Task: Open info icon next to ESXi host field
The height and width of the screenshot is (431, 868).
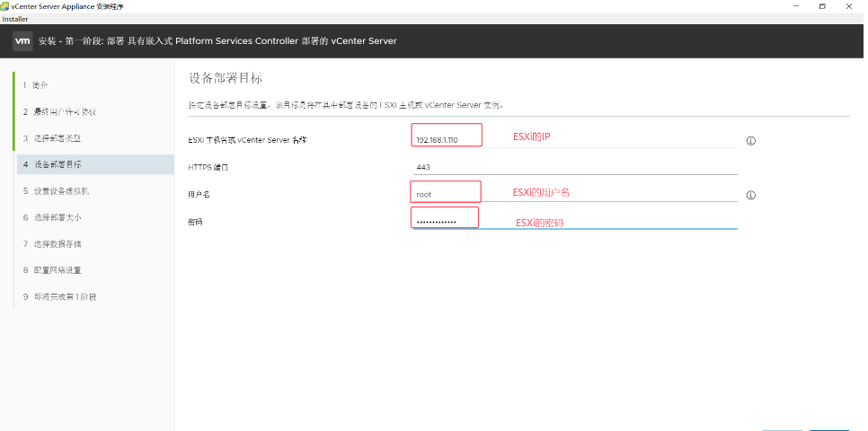Action: [750, 141]
